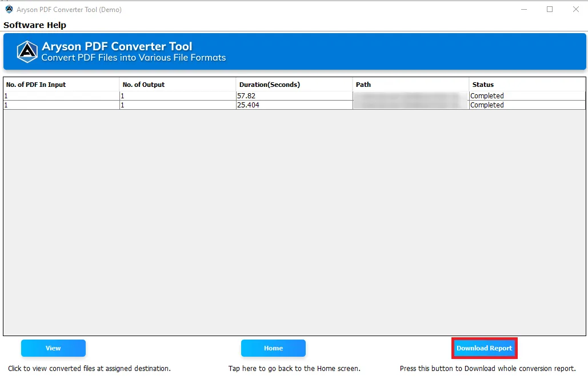Click the 'Aryson PDF Converter Tool' banner title
This screenshot has width=588, height=379.
117,46
